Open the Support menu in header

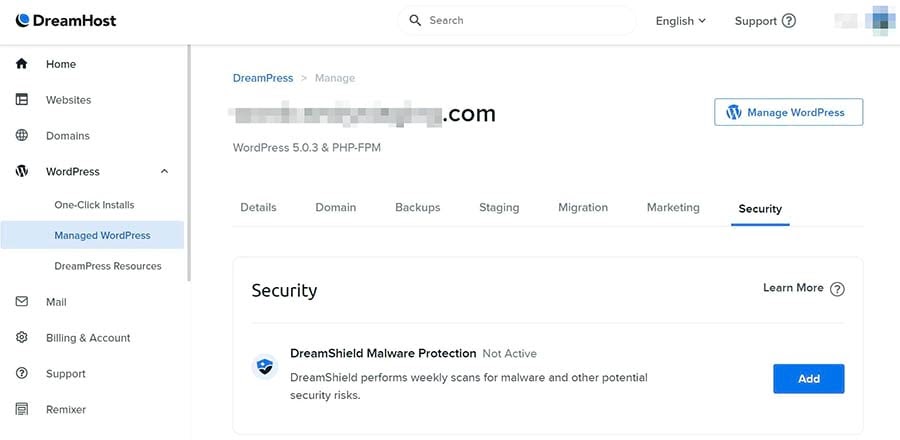coord(765,21)
